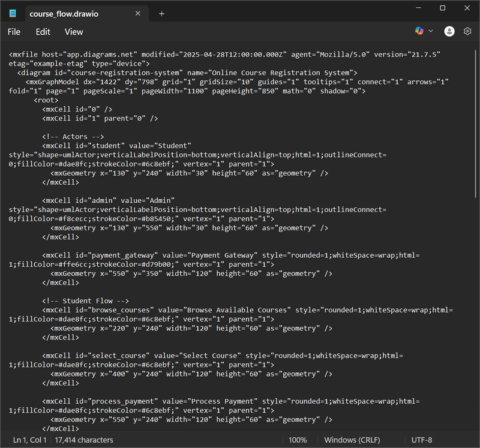Click the text 'version="21.7.5"'
The height and width of the screenshot is (448, 480).
[x=407, y=55]
